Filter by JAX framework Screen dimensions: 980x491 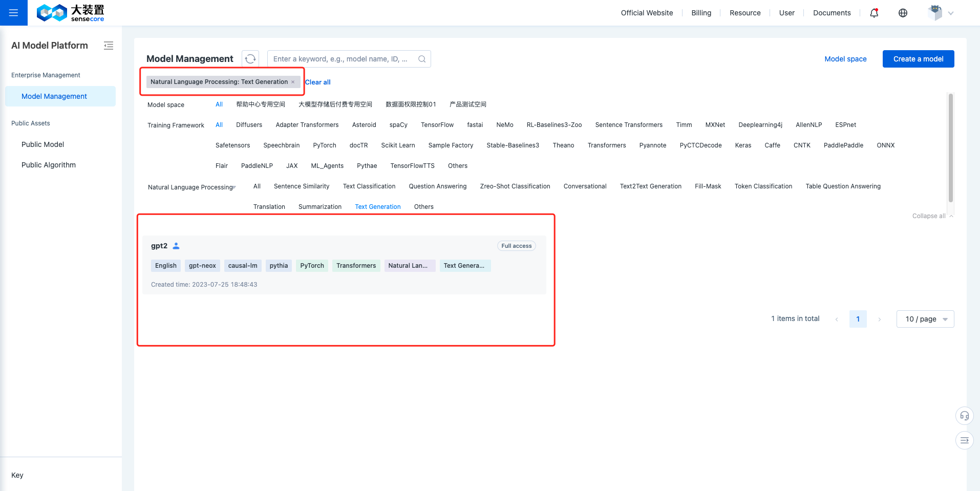point(292,166)
